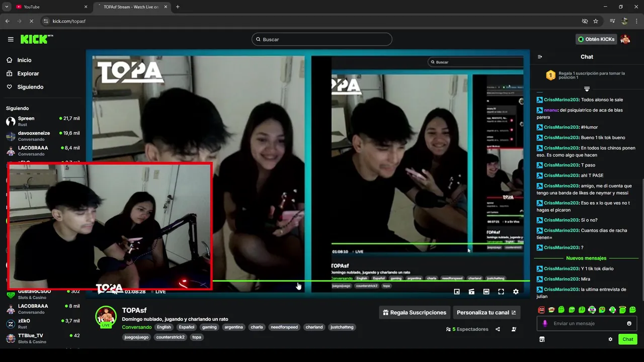Select the gaming tag

209,327
